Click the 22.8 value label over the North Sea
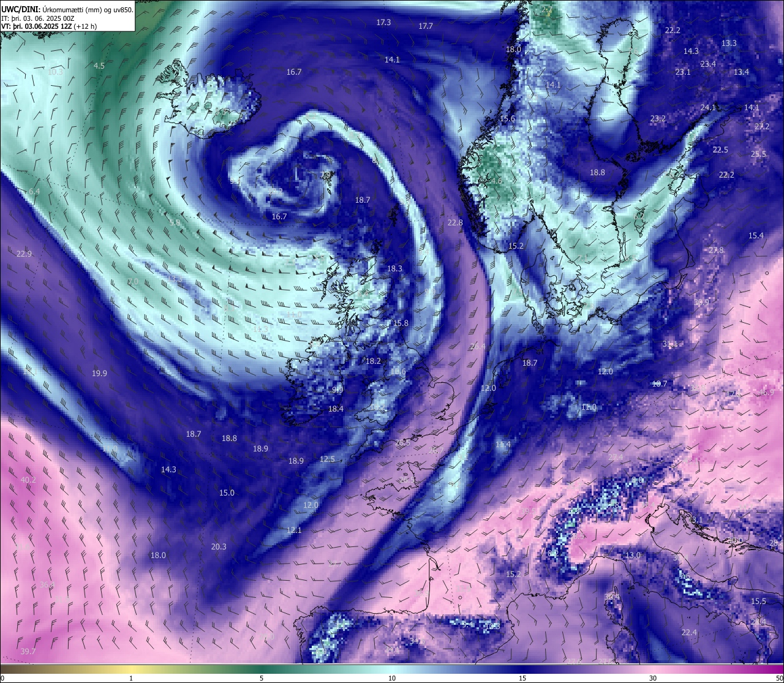The height and width of the screenshot is (683, 784). coord(455,223)
